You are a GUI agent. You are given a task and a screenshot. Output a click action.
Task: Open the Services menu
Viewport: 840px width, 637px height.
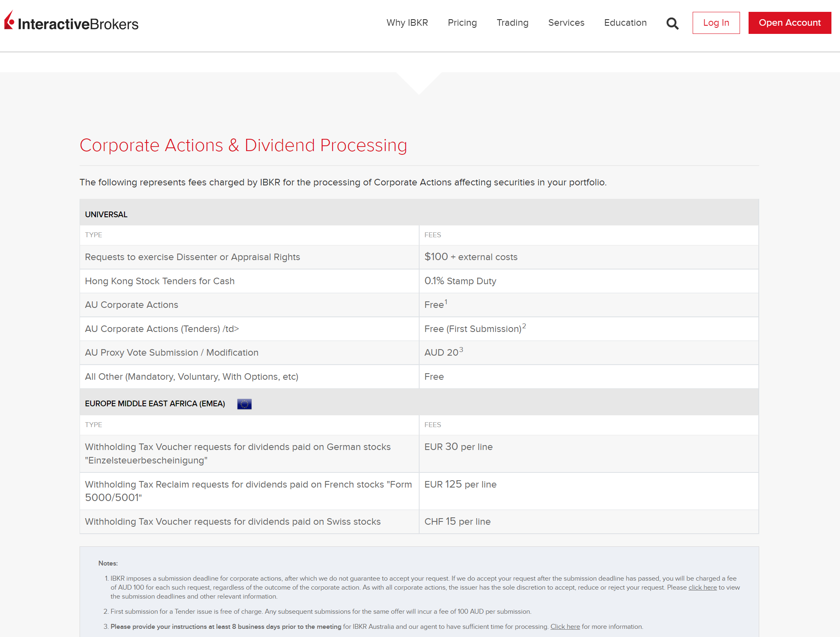566,23
